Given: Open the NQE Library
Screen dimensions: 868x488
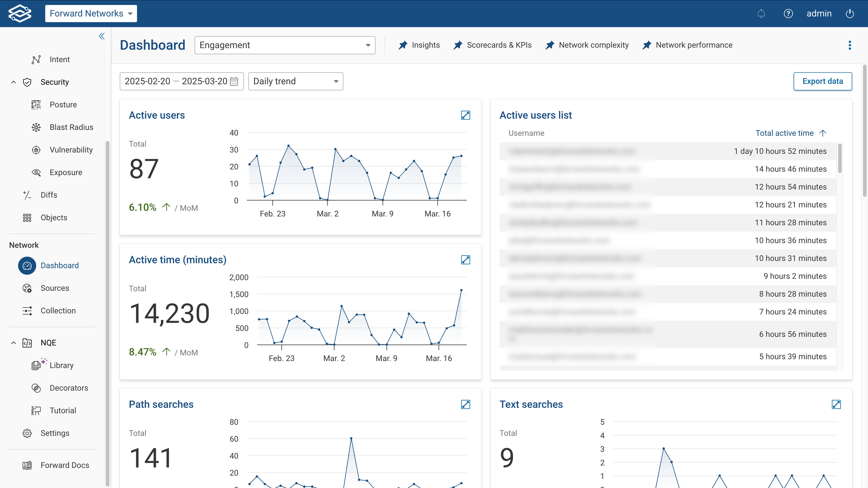Looking at the screenshot, I should (x=62, y=365).
